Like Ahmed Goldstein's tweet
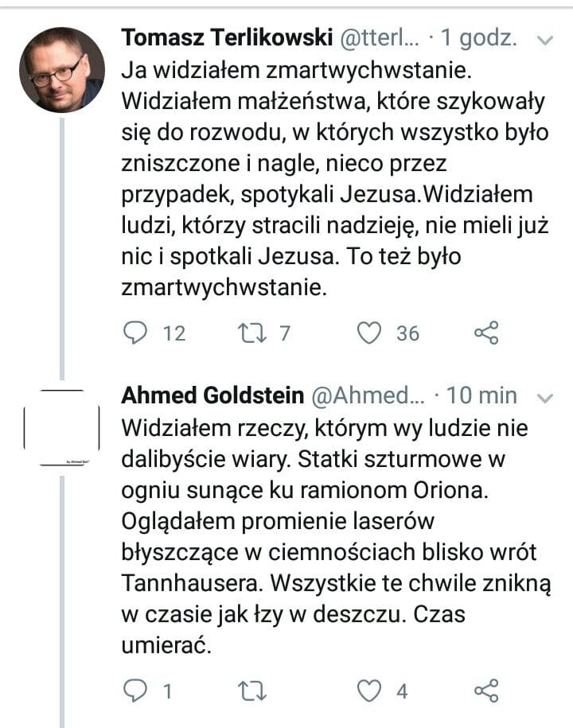Screen dimensions: 573x728 coord(369,691)
